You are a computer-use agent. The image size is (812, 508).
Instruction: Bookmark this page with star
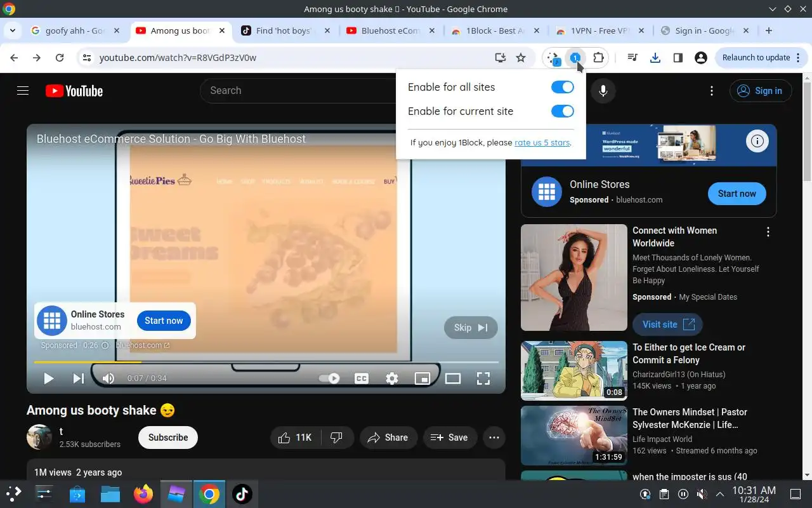pos(521,58)
